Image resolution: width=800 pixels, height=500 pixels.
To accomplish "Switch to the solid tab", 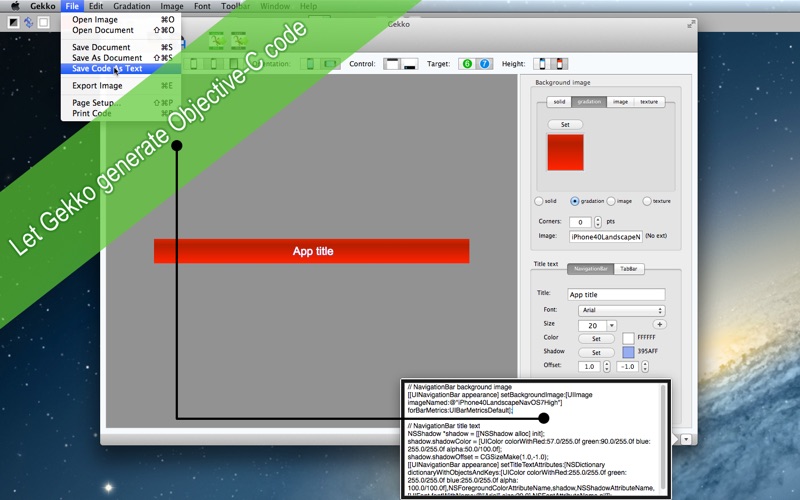I will pyautogui.click(x=559, y=102).
